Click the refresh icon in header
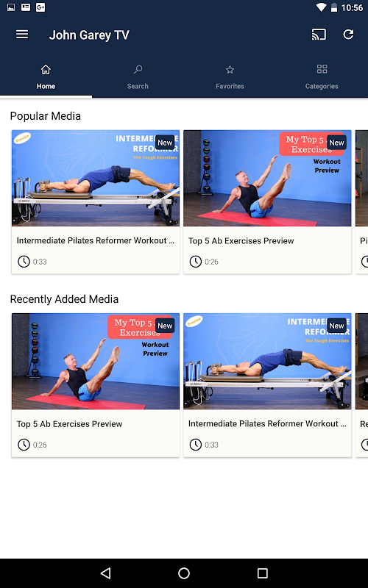 (x=348, y=35)
